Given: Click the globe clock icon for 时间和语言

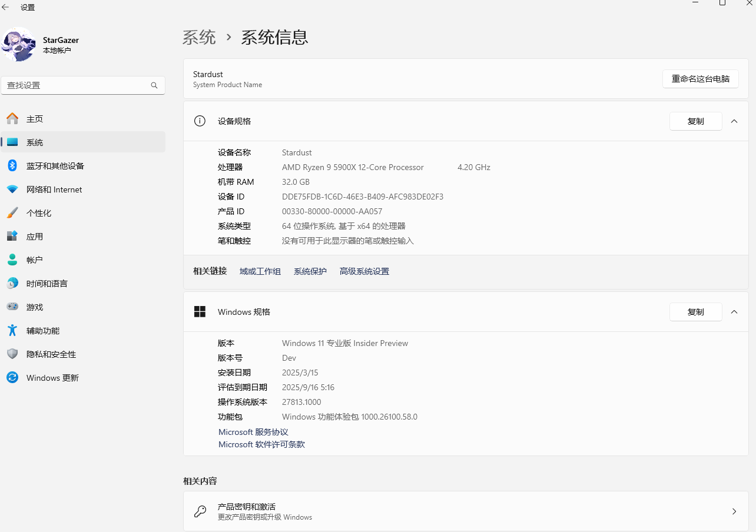Looking at the screenshot, I should click(x=12, y=284).
